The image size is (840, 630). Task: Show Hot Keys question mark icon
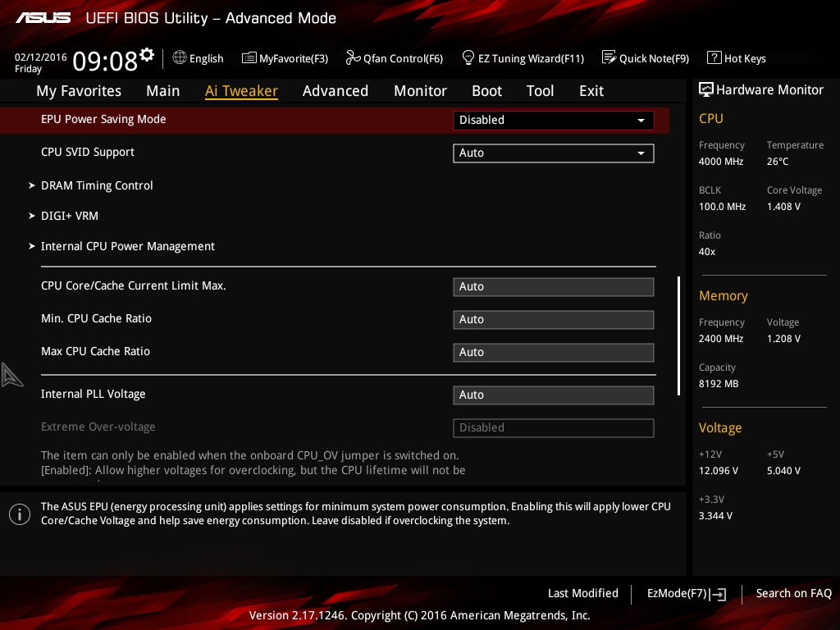[714, 57]
